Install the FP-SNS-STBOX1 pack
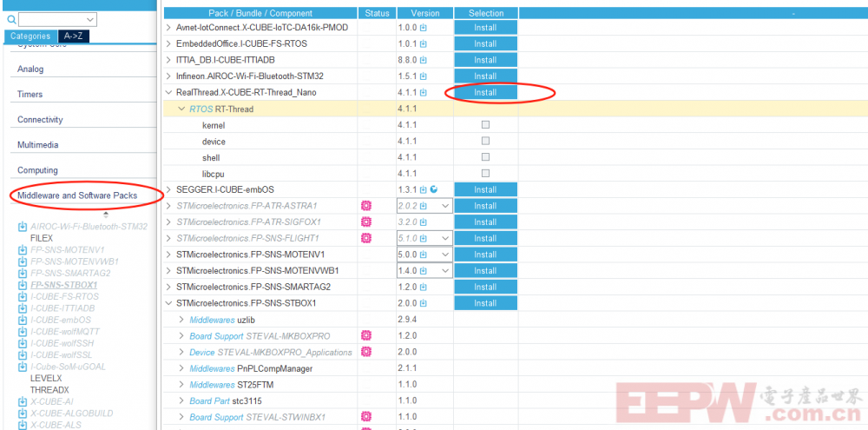This screenshot has width=868, height=430. (x=485, y=303)
